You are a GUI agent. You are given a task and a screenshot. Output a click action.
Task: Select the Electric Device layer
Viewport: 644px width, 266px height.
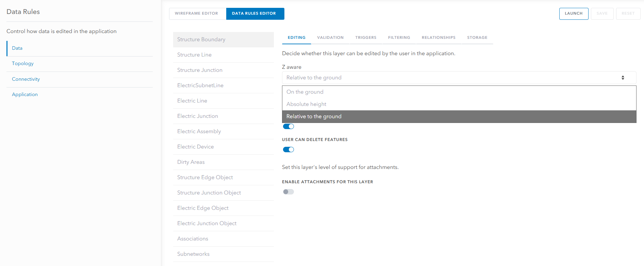tap(196, 147)
